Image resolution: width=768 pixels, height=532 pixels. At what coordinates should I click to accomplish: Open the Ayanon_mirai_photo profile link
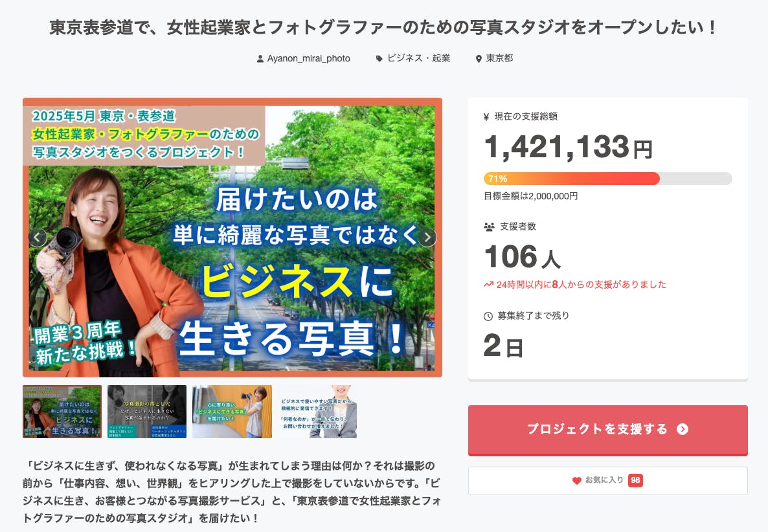308,58
